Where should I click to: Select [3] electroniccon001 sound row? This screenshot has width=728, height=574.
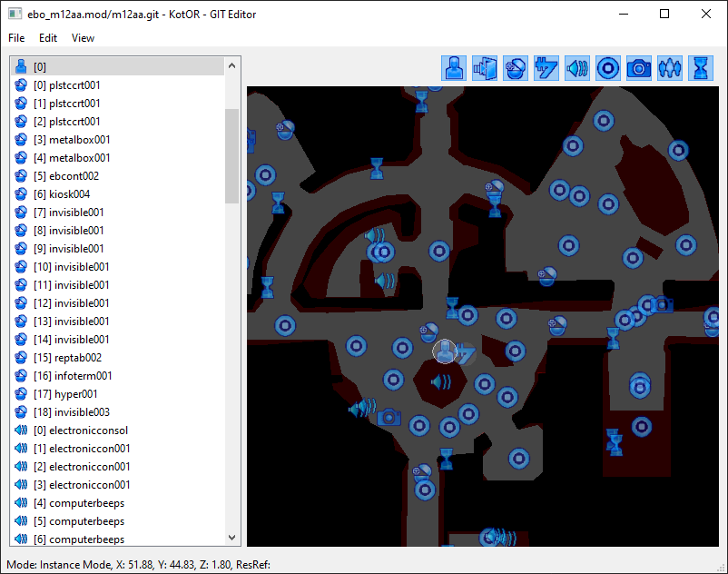point(117,485)
